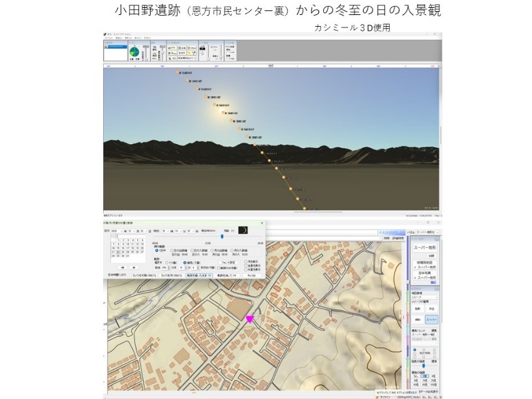The width and height of the screenshot is (532, 399).
Task: Select the スーパー relief type button
Action: [x=432, y=319]
